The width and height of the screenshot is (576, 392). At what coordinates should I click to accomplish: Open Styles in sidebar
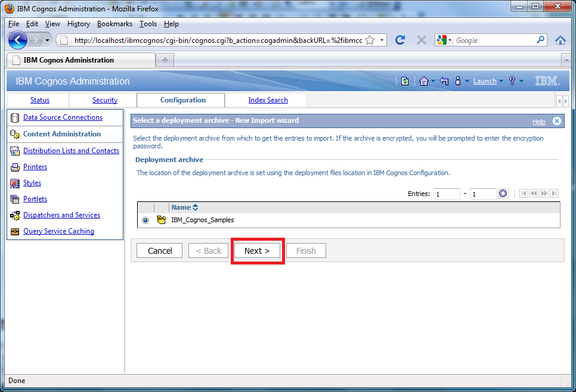point(32,183)
